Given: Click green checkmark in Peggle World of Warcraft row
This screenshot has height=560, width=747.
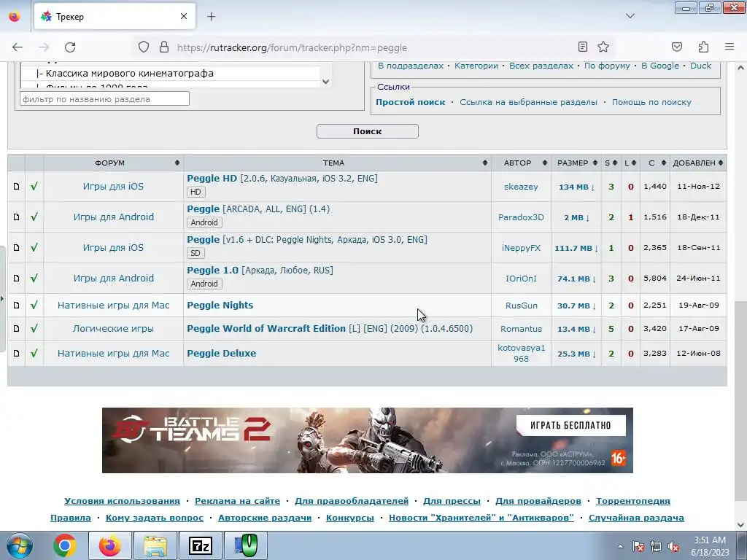Looking at the screenshot, I should click(x=34, y=329).
